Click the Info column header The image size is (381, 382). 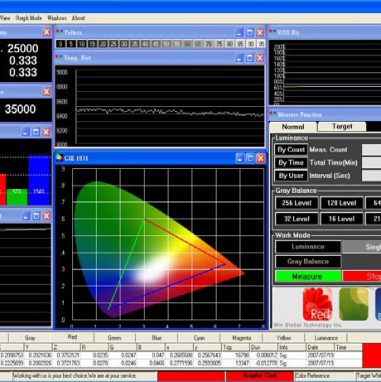pyautogui.click(x=292, y=347)
